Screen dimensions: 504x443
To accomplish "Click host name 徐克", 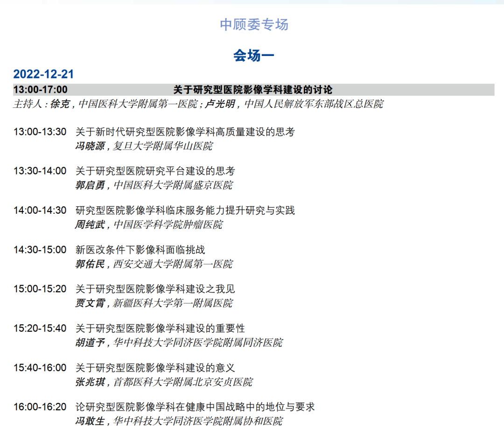I will tap(60, 104).
